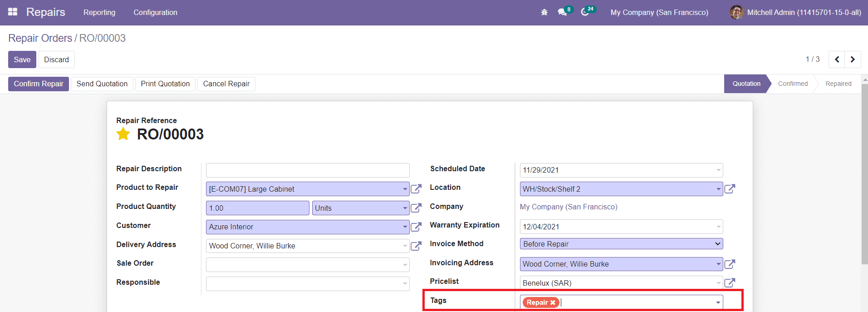Click the Repair Description input field
868x312 pixels.
[308, 170]
